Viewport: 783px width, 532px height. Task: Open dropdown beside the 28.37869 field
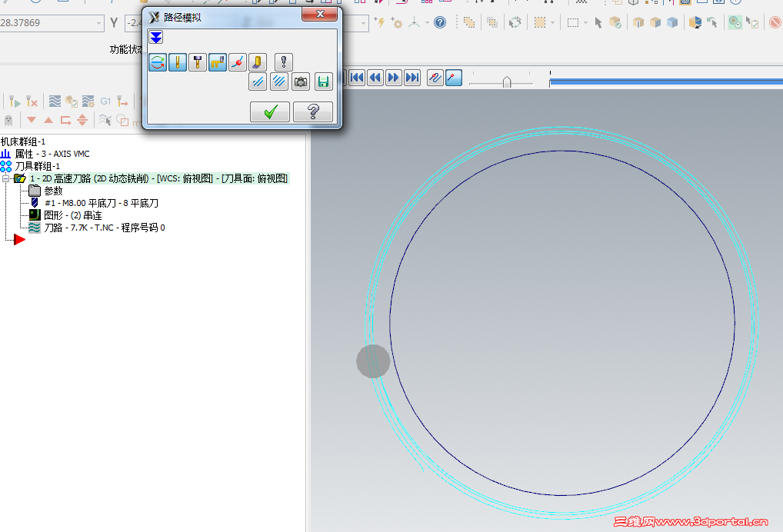tap(98, 23)
